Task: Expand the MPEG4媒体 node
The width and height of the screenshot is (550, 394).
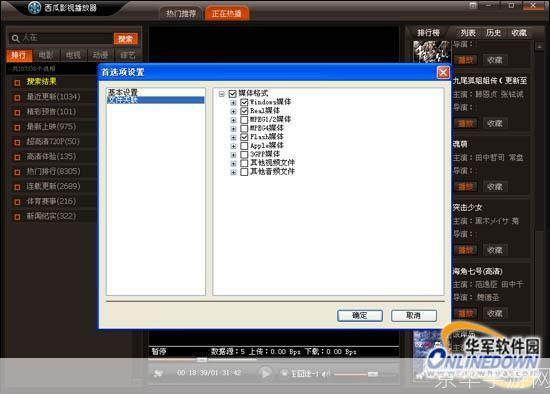Action: [233, 129]
